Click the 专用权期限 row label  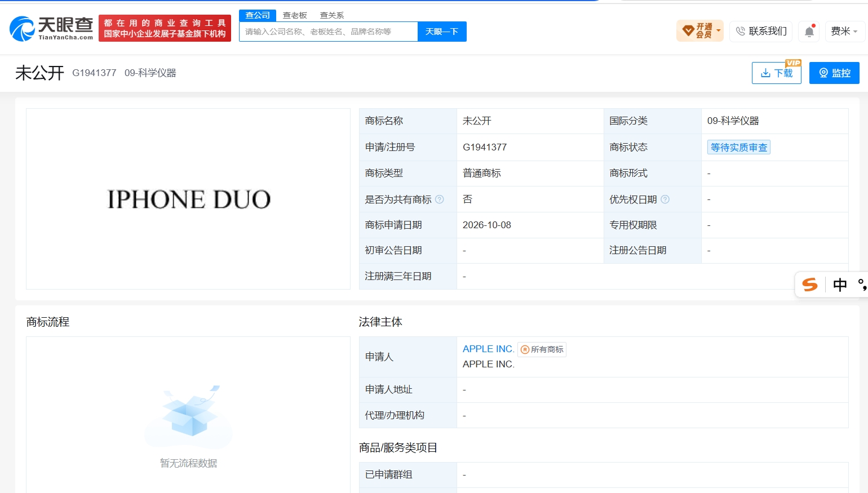pyautogui.click(x=633, y=225)
